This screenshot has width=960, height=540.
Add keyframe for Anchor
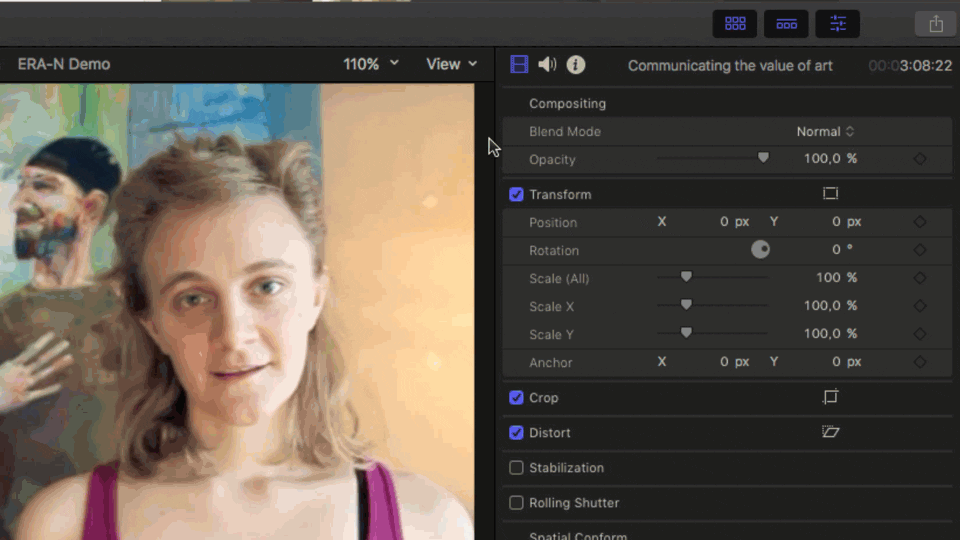(920, 362)
